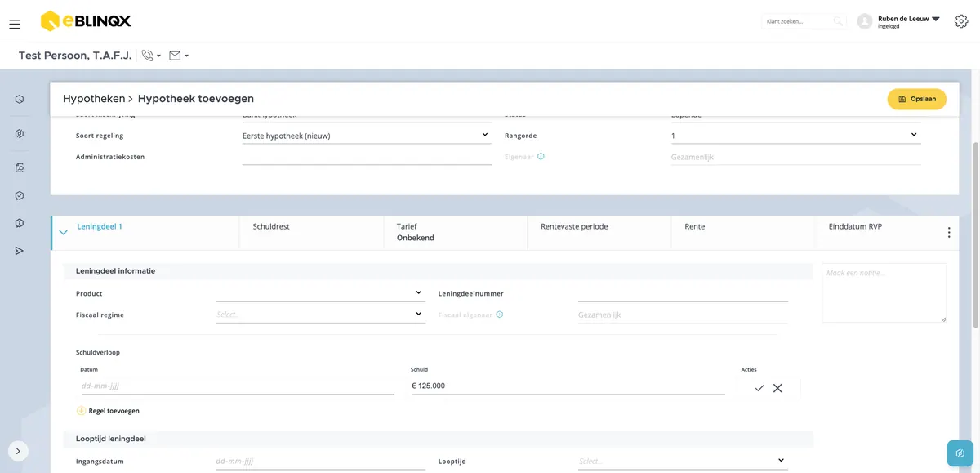
Task: Open Leningdeel 1 three-dot menu
Action: 949,233
